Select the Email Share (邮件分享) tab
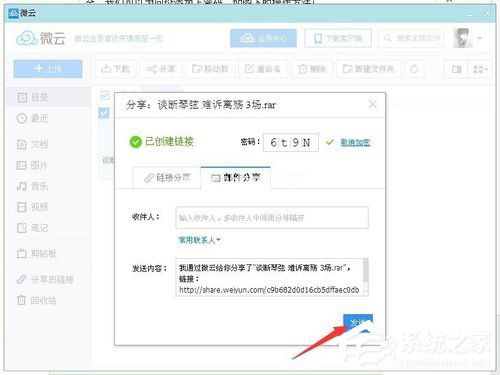The image size is (500, 375). [x=236, y=178]
